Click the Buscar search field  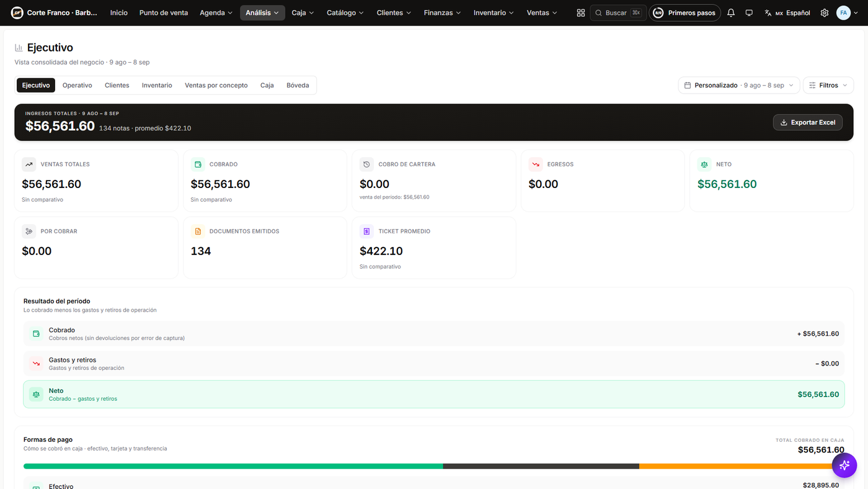(618, 13)
